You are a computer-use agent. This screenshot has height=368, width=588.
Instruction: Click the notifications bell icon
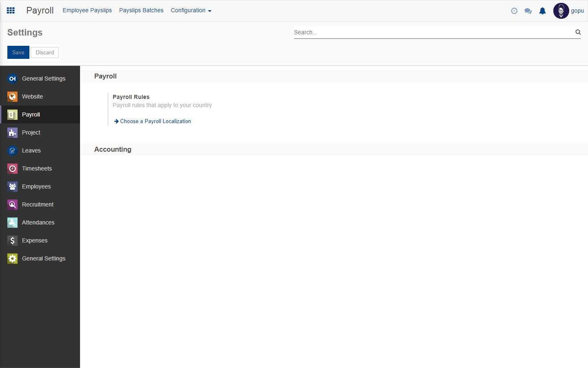(x=542, y=11)
